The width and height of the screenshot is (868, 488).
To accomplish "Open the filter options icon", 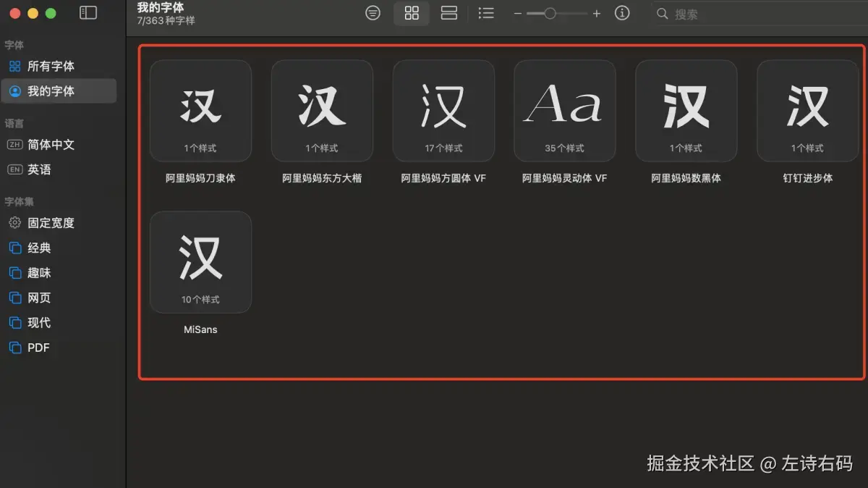I will 373,13.
